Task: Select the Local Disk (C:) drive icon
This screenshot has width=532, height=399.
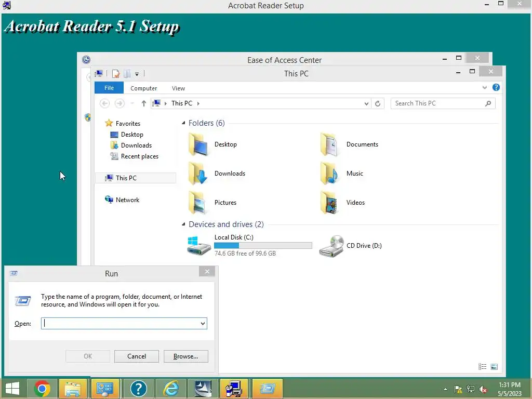Action: 199,246
